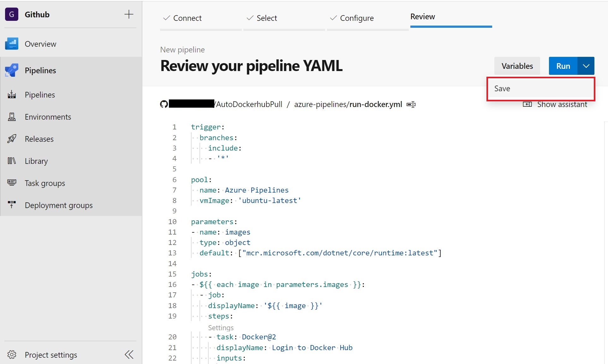
Task: Open the Overview sidebar item
Action: (40, 44)
